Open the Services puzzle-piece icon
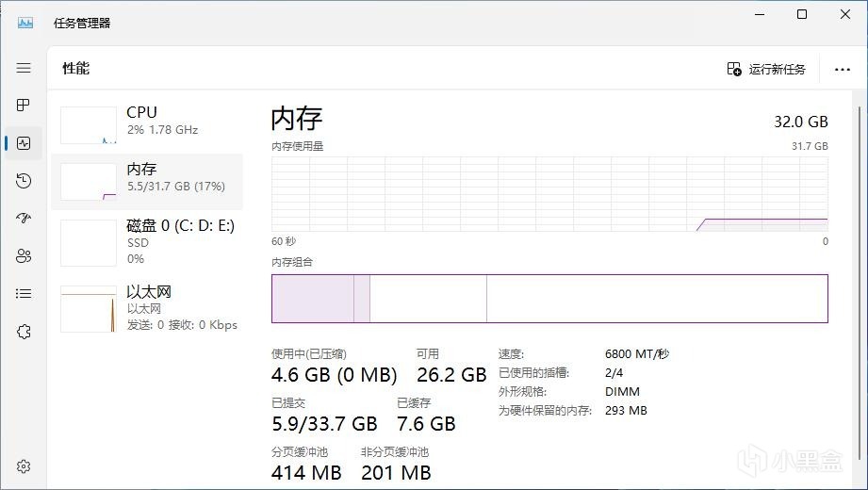The image size is (868, 490). (24, 332)
